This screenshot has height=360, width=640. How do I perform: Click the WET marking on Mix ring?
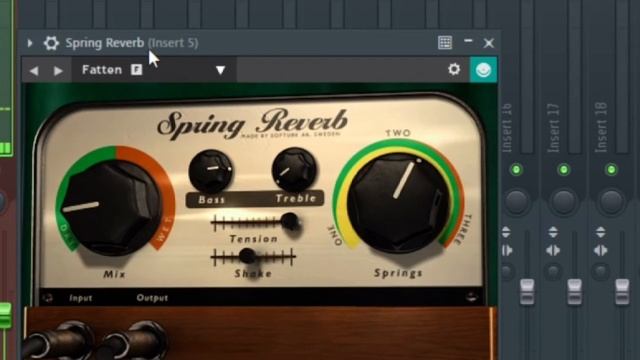(164, 231)
